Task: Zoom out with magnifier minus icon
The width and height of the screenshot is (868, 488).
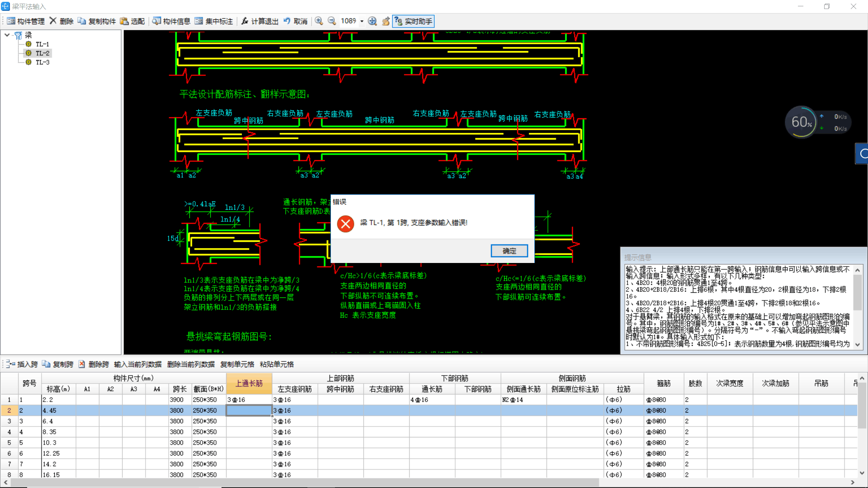Action: coord(332,21)
